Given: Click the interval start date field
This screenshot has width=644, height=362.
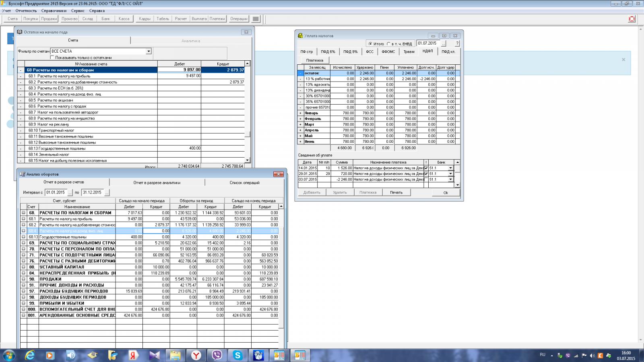Looking at the screenshot, I should pos(56,193).
